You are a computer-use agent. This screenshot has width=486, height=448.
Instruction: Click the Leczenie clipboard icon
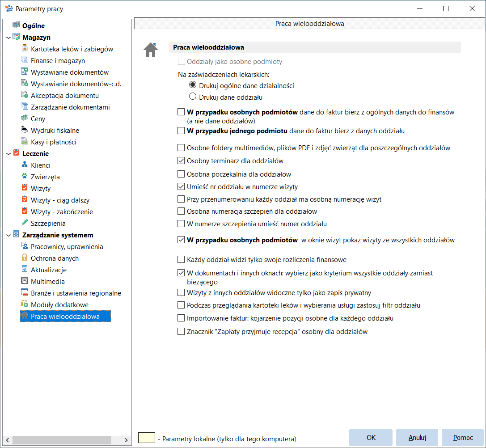(x=16, y=153)
